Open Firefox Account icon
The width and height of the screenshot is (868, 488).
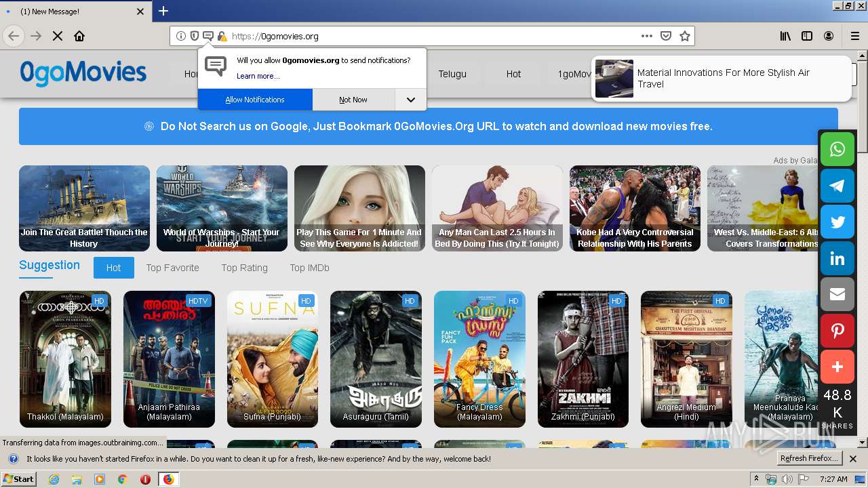pos(829,36)
